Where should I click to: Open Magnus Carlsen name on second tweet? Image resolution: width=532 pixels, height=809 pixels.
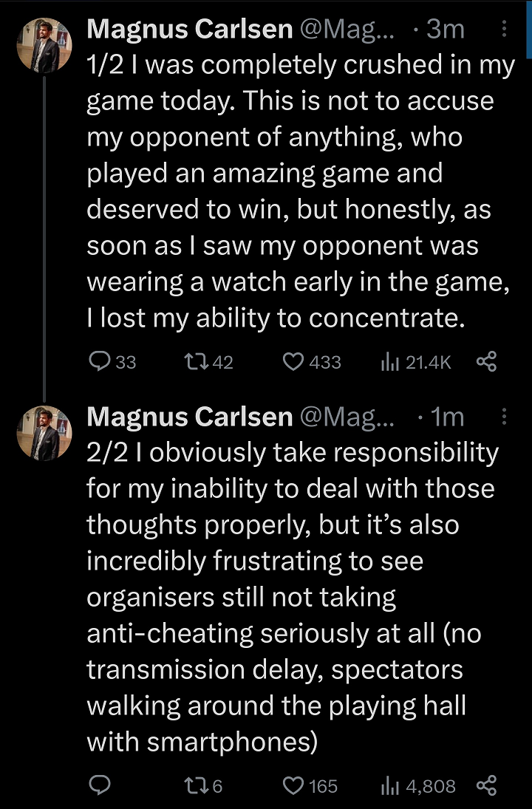pyautogui.click(x=189, y=417)
